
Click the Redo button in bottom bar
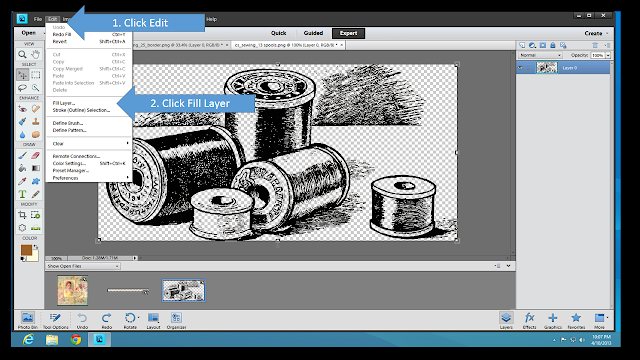point(107,320)
